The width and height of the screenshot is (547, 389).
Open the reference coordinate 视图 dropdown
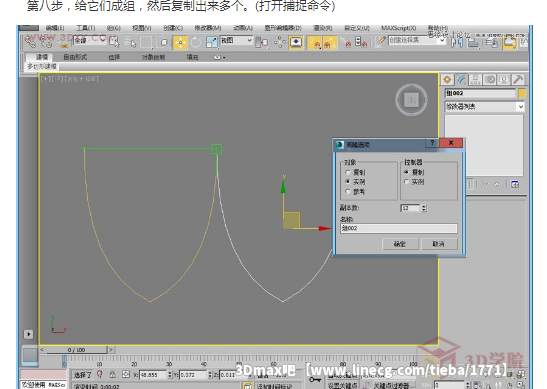click(x=236, y=40)
